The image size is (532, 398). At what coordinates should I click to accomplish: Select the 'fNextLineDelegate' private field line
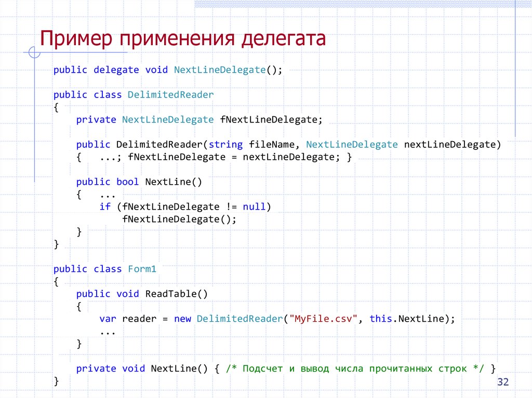coord(199,119)
